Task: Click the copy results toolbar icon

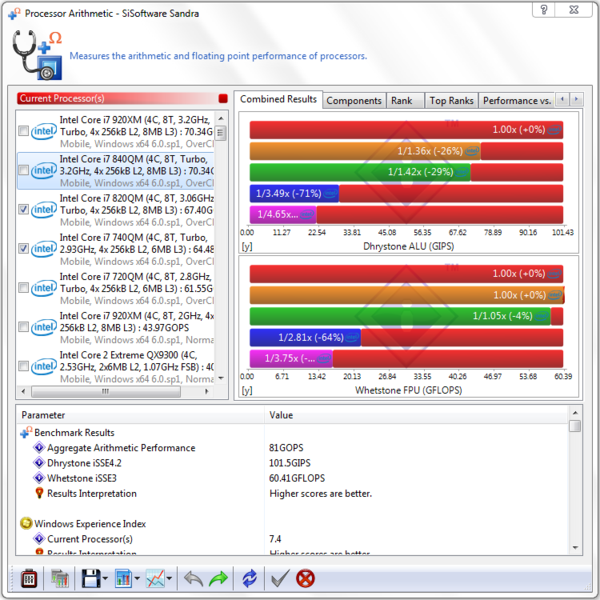Action: click(60, 578)
